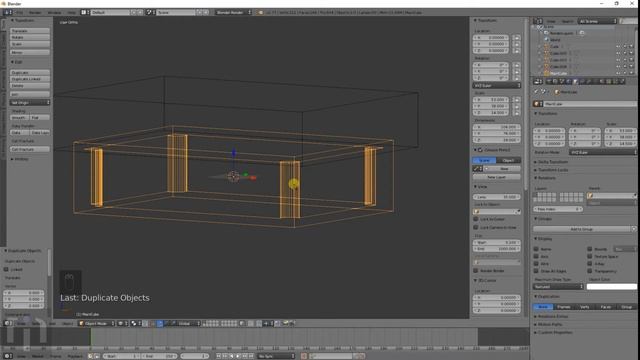The image size is (640, 360).
Task: Select the RenderLayers row in the Outliner
Action: (561, 33)
